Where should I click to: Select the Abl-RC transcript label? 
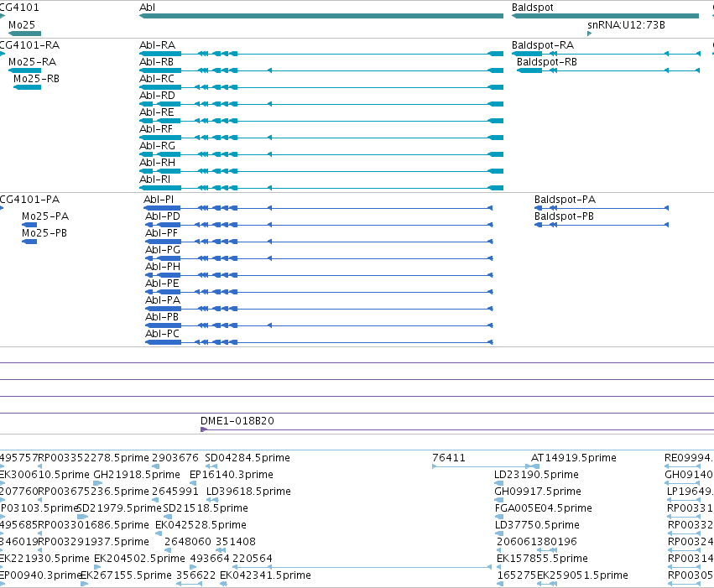tap(157, 79)
